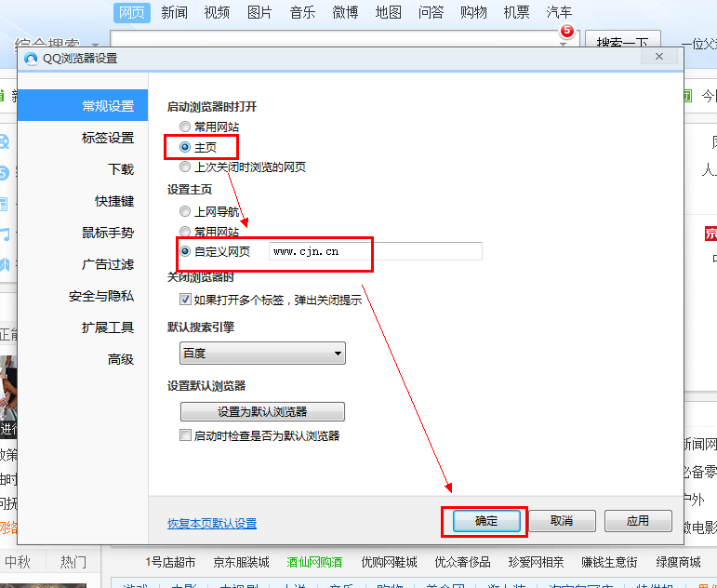Open the 标签设置 settings tab
717x588 pixels.
(x=108, y=138)
